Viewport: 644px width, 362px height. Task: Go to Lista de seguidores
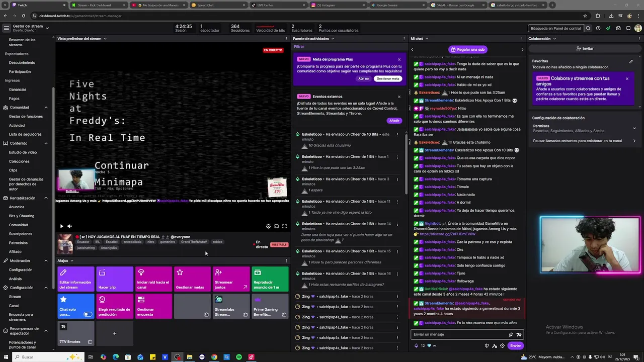point(25,134)
